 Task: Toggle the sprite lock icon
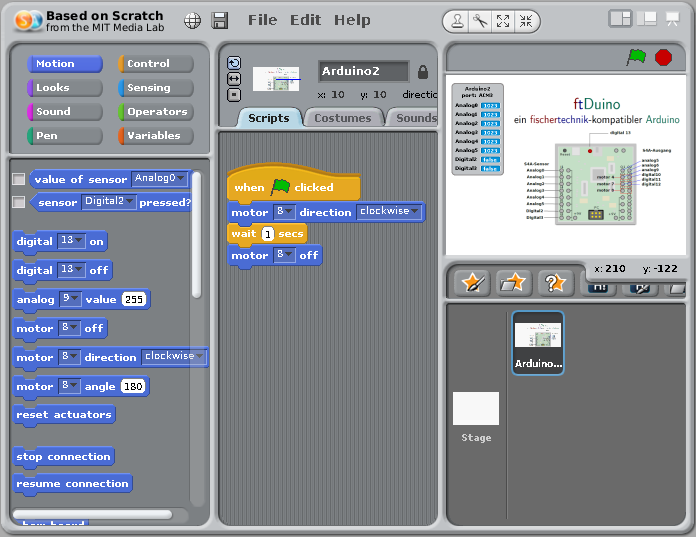pos(423,72)
